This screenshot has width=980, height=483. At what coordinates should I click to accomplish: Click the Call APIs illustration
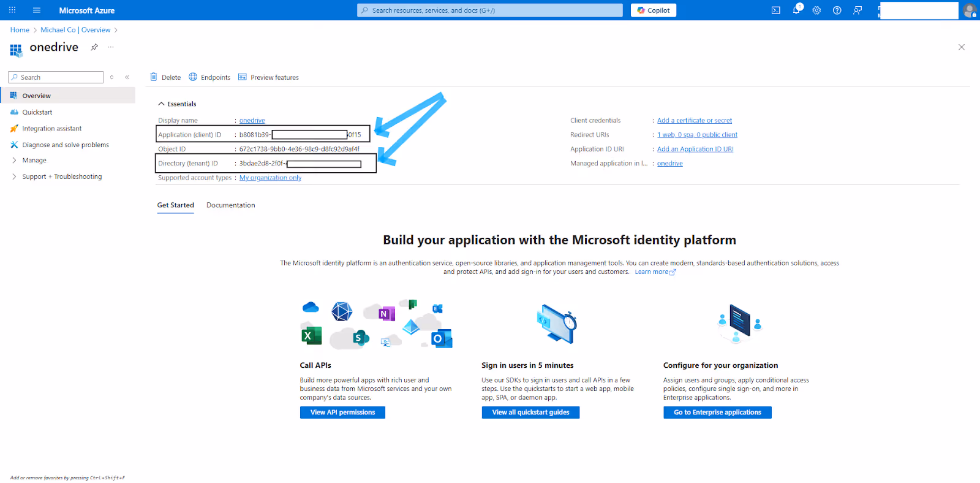pos(377,324)
